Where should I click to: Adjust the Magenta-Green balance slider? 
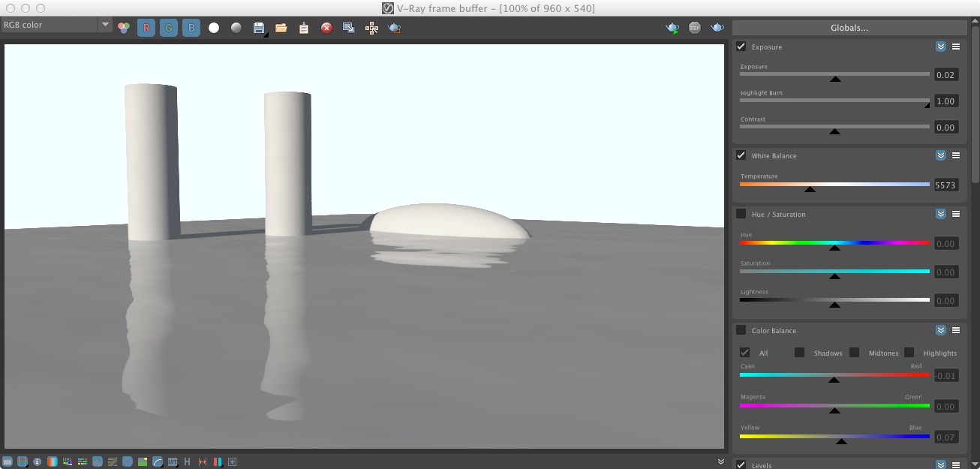(834, 407)
